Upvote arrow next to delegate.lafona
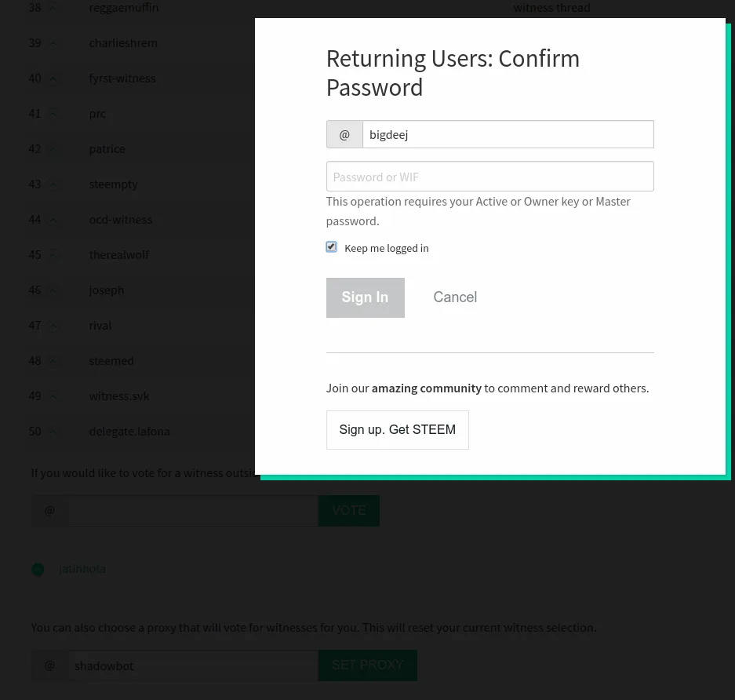Image resolution: width=735 pixels, height=700 pixels. 53,432
